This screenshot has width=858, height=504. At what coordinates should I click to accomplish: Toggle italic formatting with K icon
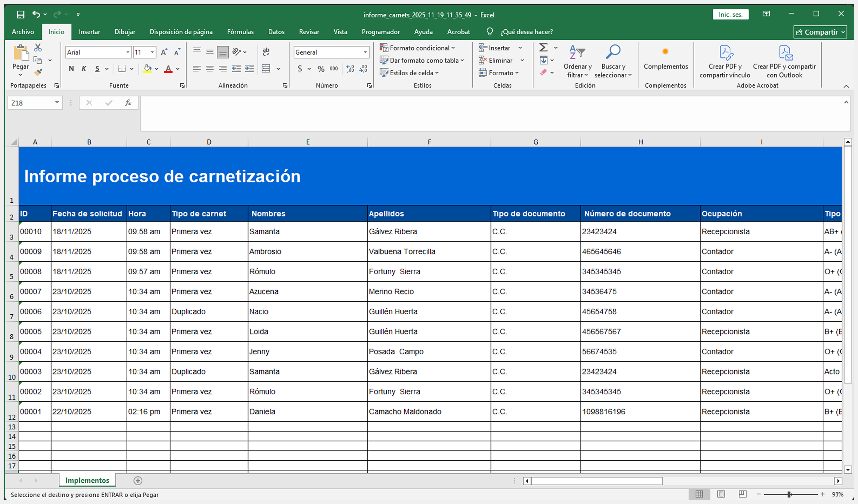coord(84,68)
